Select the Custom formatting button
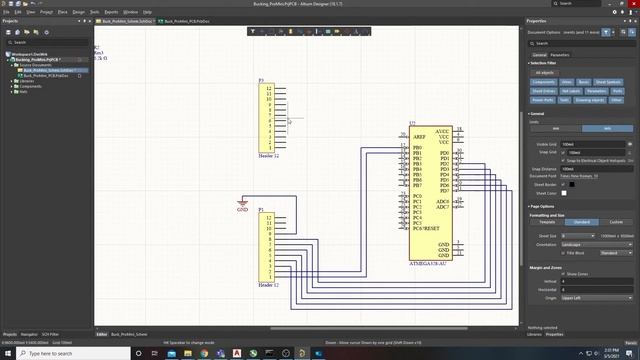 pos(616,222)
